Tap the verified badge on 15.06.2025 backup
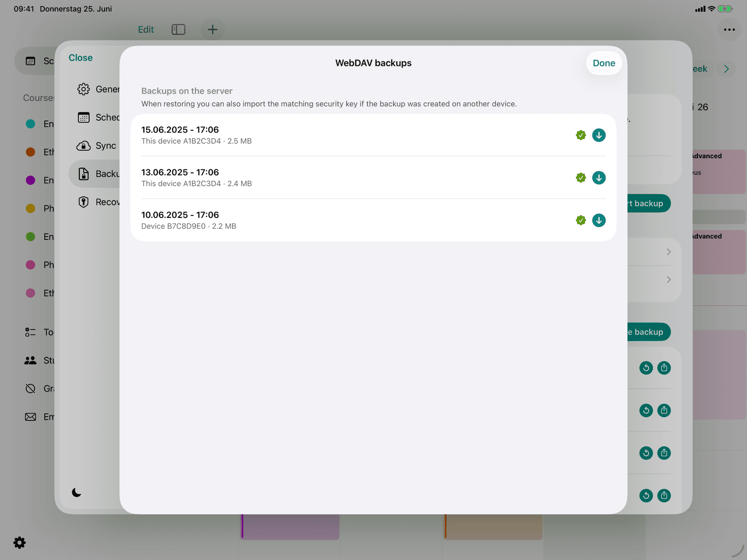 581,135
